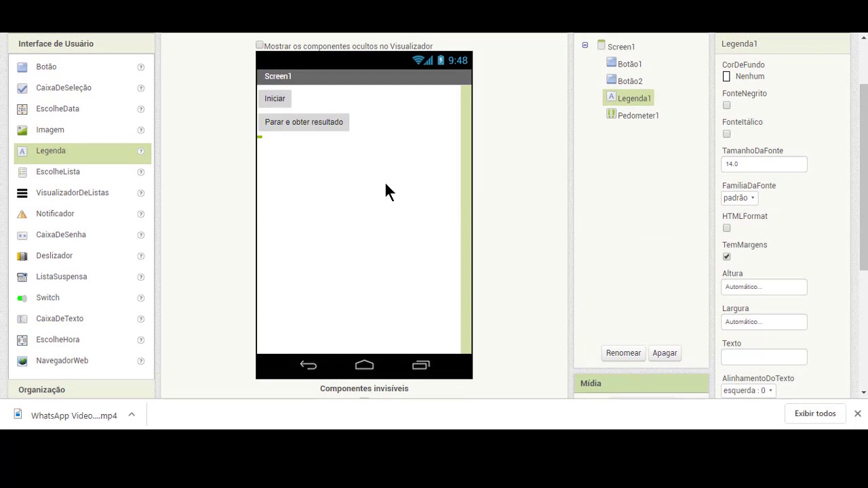Image resolution: width=868 pixels, height=488 pixels.
Task: Click the TamanhoDaFonte input field
Action: (x=764, y=164)
